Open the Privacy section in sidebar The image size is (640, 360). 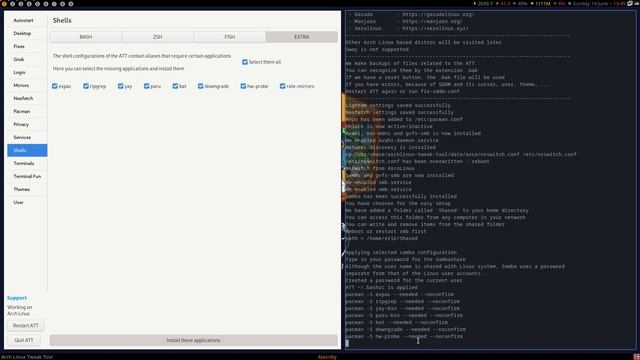27,124
